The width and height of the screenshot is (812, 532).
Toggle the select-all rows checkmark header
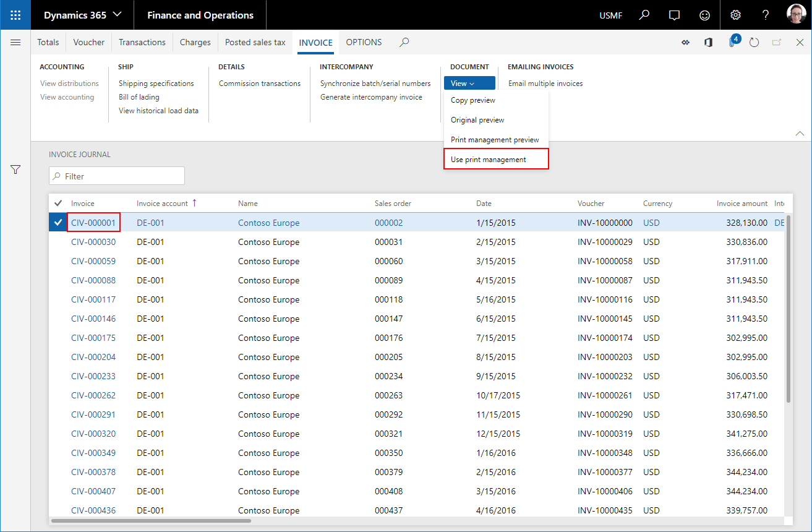pos(58,203)
